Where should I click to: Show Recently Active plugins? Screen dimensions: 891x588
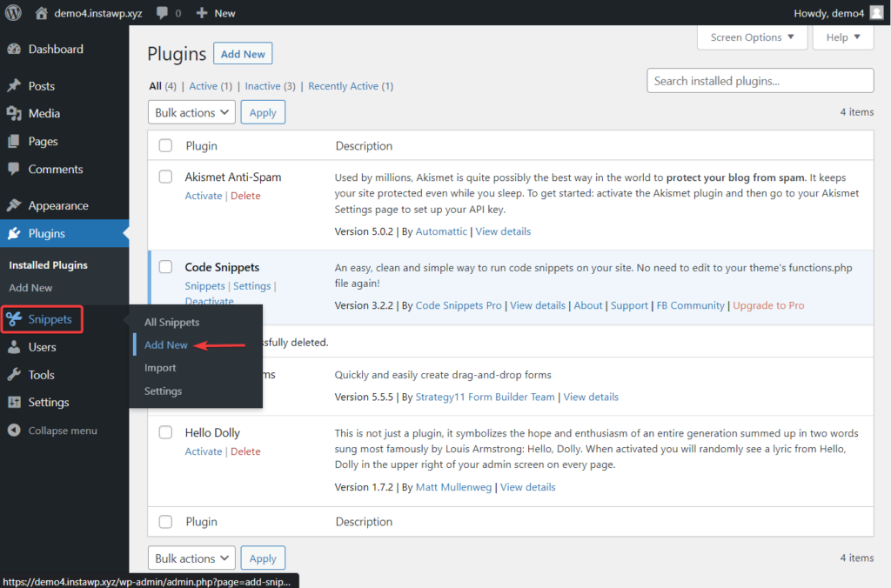[343, 86]
